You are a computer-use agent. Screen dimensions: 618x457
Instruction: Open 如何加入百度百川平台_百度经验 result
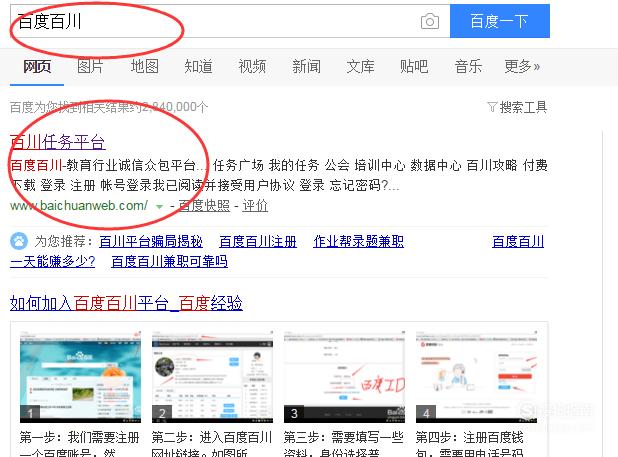point(126,303)
